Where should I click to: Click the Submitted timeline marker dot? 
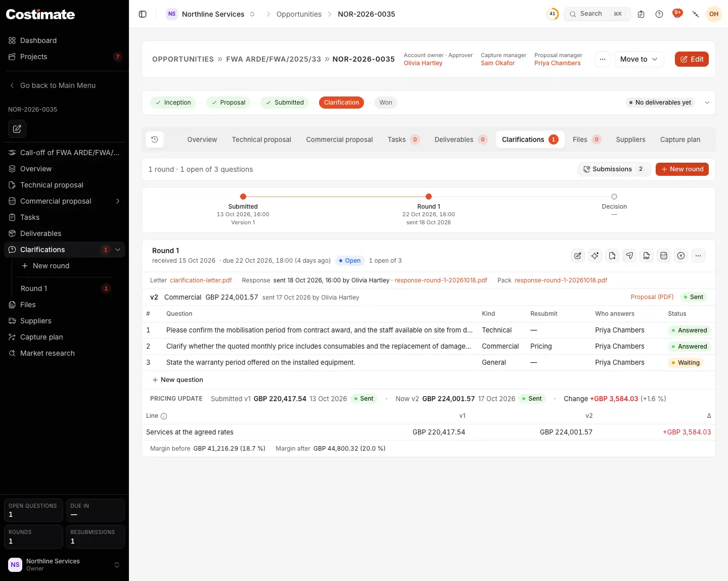(243, 197)
